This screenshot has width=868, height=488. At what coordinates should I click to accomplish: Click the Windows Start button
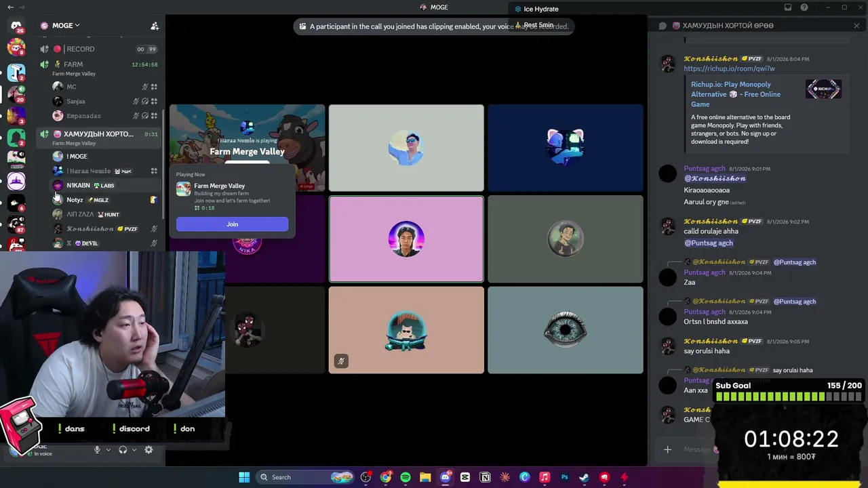[x=244, y=477]
